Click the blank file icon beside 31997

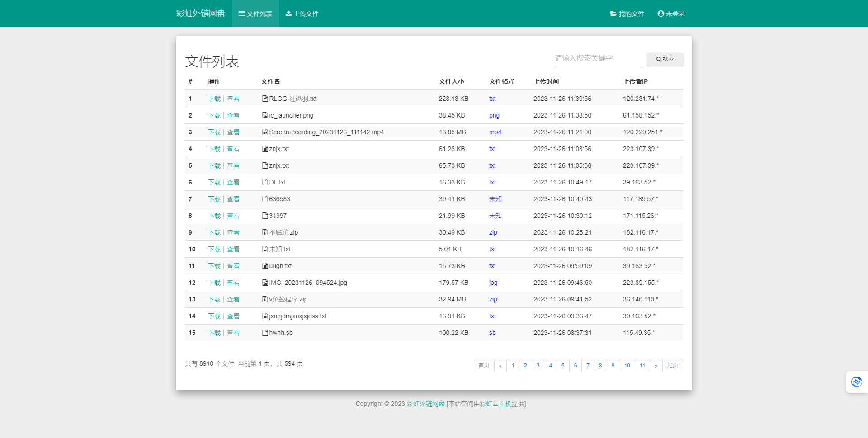265,216
